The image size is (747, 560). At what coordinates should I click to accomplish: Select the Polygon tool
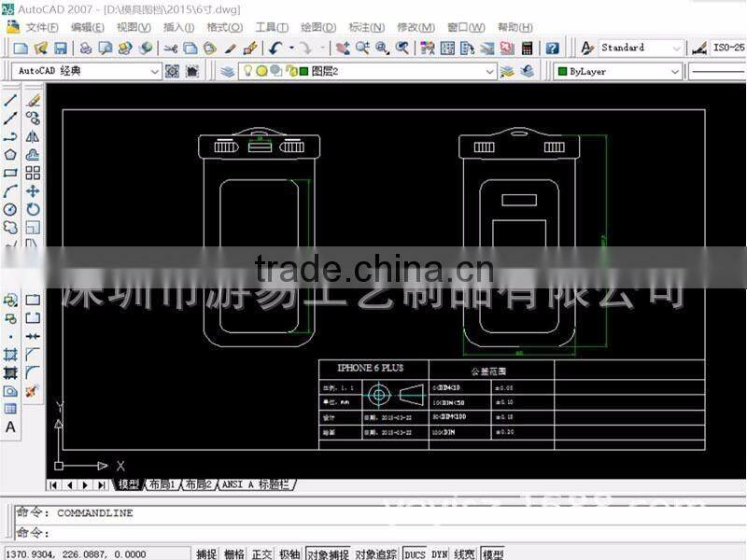[10, 155]
